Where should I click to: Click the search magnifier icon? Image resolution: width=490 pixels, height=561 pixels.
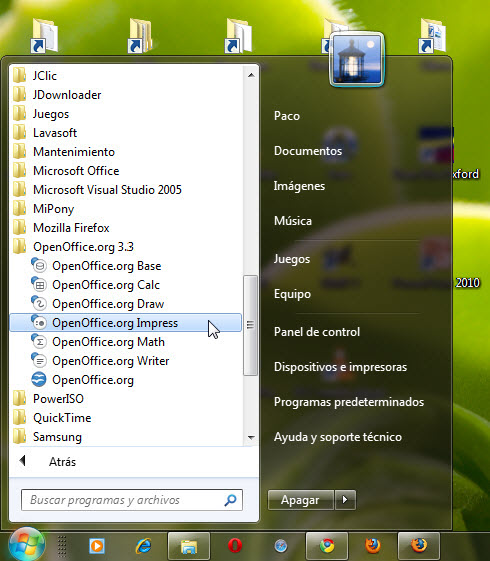pos(230,500)
